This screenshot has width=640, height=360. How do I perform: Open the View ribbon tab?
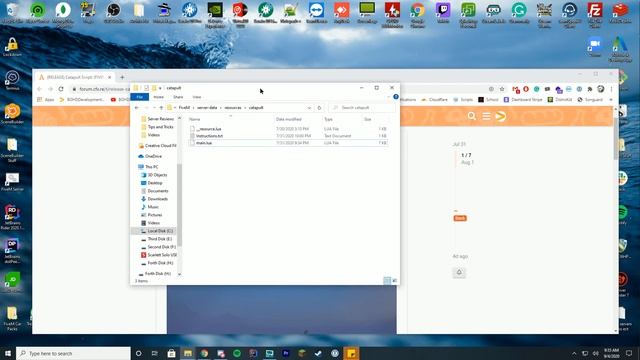[x=197, y=97]
